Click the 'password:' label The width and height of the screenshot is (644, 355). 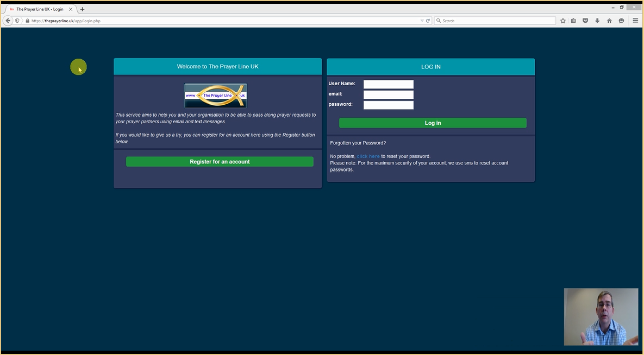pos(341,104)
